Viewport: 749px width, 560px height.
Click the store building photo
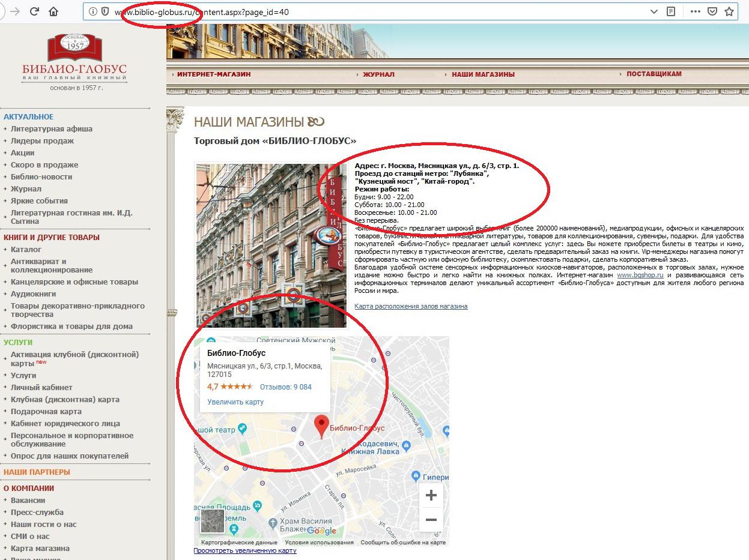point(271,245)
